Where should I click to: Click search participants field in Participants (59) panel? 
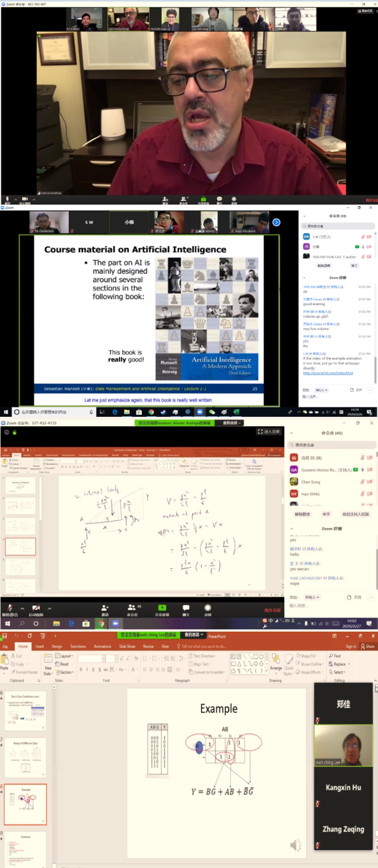click(338, 226)
